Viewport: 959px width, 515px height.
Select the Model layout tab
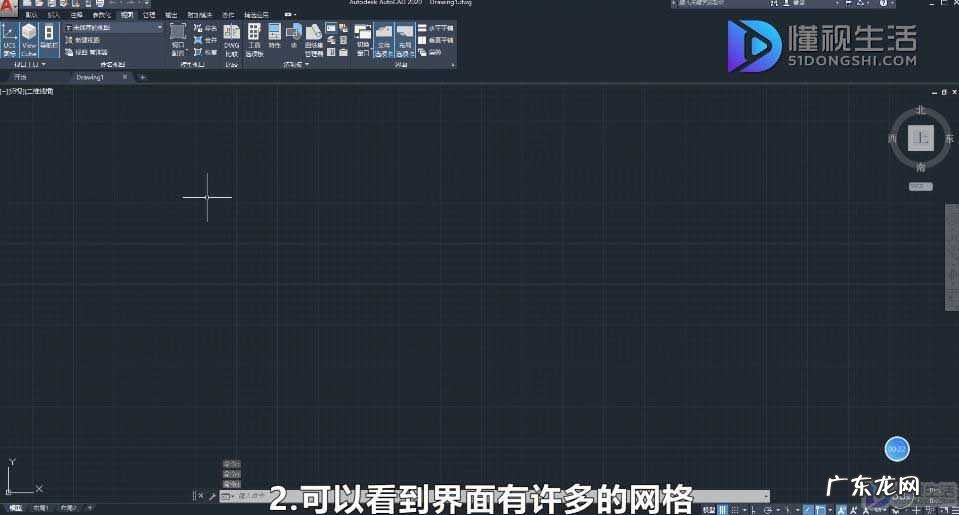coord(15,508)
